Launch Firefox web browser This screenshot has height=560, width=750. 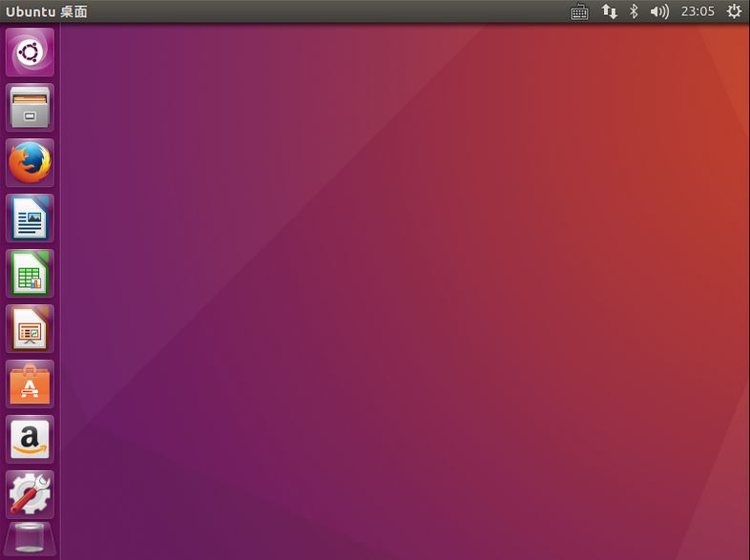coord(30,162)
